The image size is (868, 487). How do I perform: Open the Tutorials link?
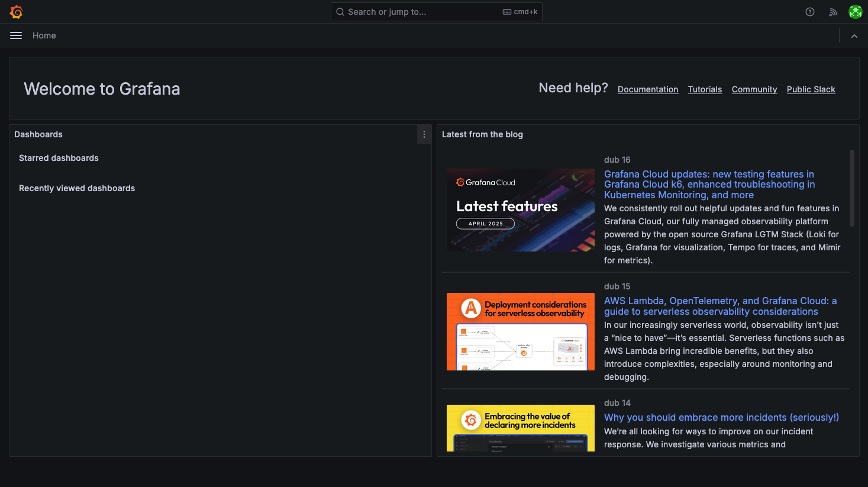pyautogui.click(x=705, y=89)
